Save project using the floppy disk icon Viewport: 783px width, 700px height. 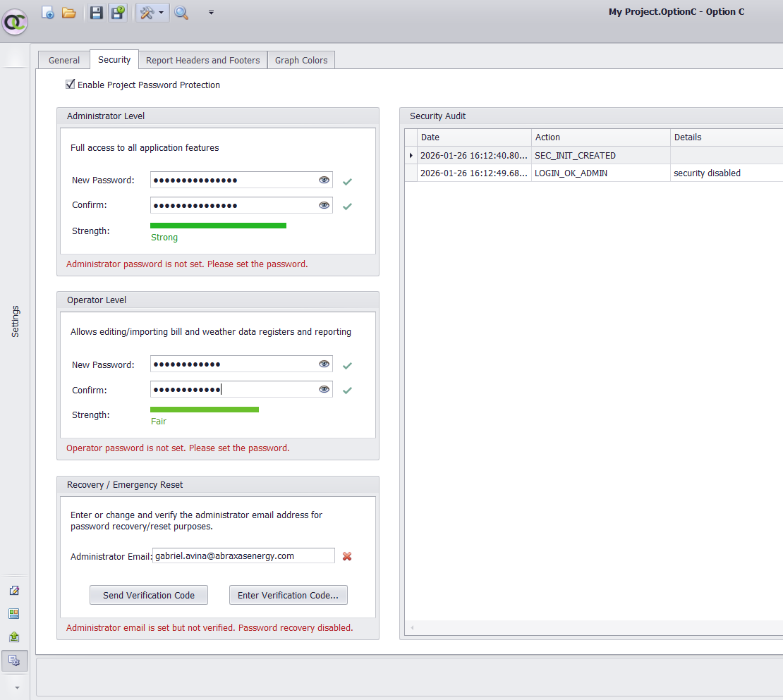tap(97, 13)
